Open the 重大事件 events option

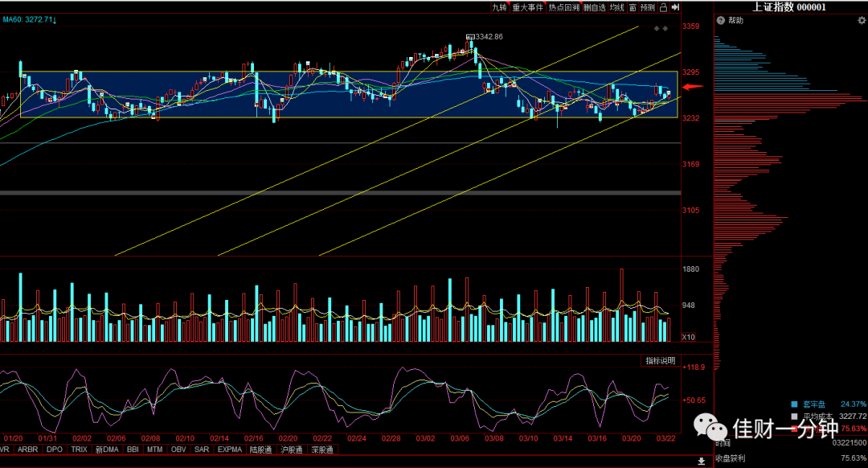[x=527, y=7]
